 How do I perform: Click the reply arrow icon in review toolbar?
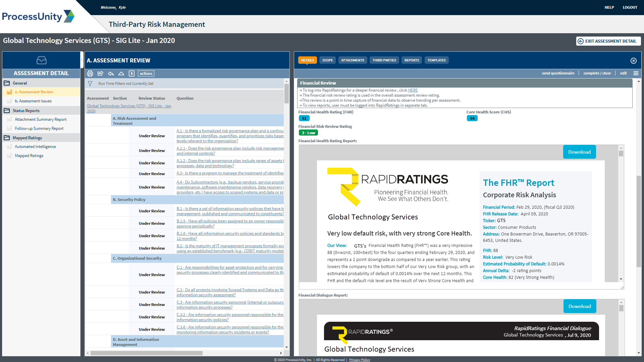coord(111,73)
